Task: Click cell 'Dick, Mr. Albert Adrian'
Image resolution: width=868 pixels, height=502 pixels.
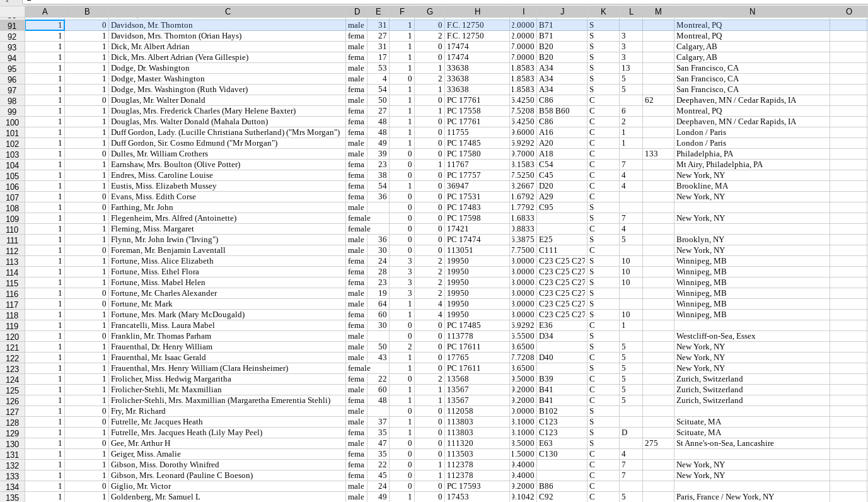Action: [228, 47]
